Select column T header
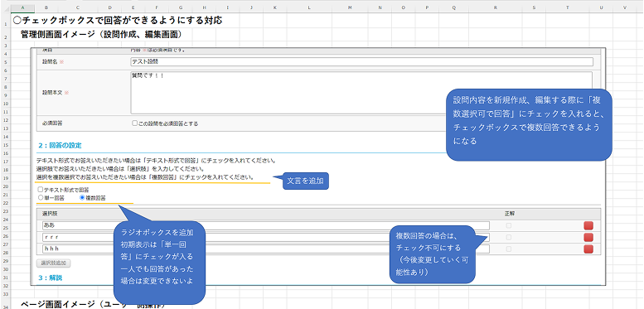Screen dimensions: 644x309 568,7
